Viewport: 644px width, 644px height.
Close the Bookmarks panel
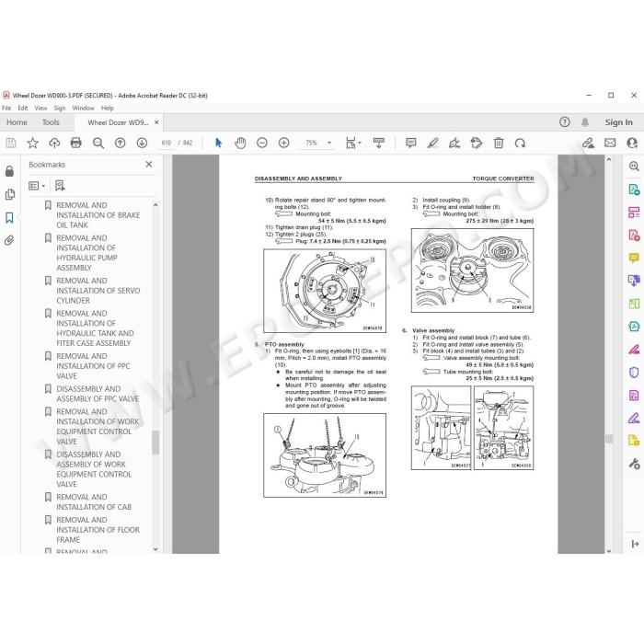click(x=149, y=165)
